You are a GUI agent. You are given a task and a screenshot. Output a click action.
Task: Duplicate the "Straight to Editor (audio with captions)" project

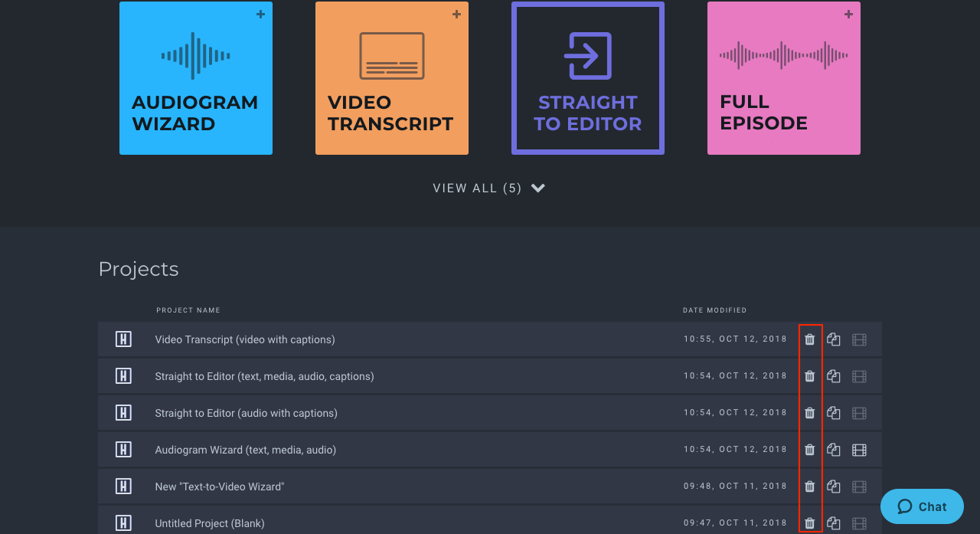coord(834,412)
